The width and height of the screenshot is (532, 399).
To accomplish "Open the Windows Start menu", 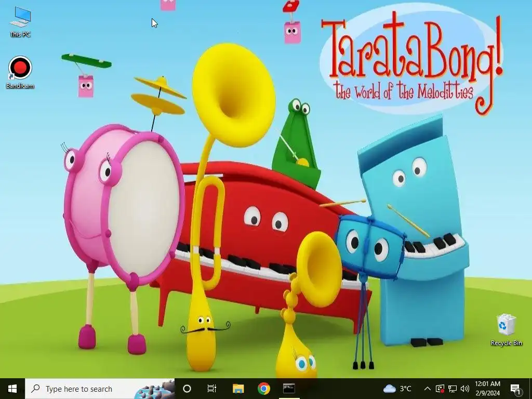I will point(12,389).
